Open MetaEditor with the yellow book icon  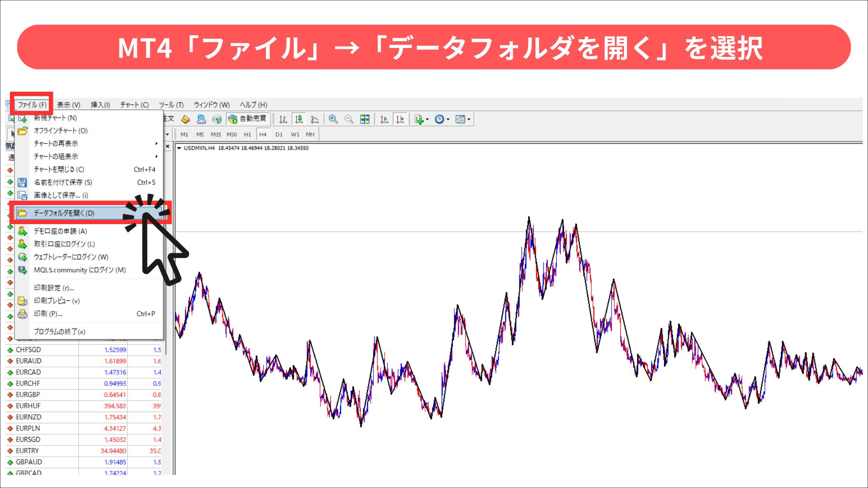pos(185,119)
